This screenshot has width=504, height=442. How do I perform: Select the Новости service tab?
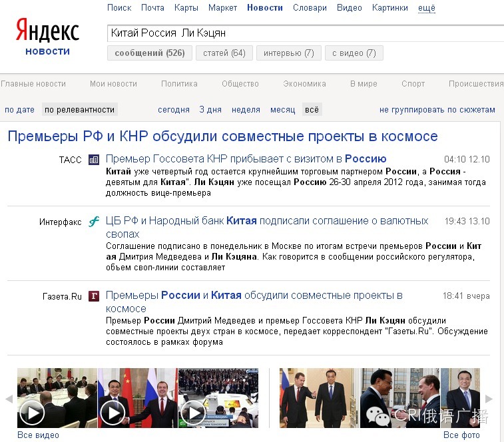pyautogui.click(x=265, y=8)
